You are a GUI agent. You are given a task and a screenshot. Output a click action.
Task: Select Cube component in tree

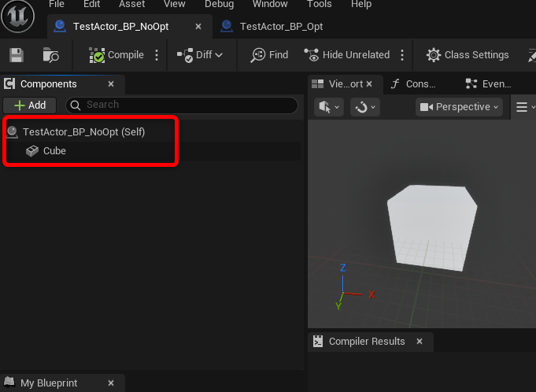54,150
